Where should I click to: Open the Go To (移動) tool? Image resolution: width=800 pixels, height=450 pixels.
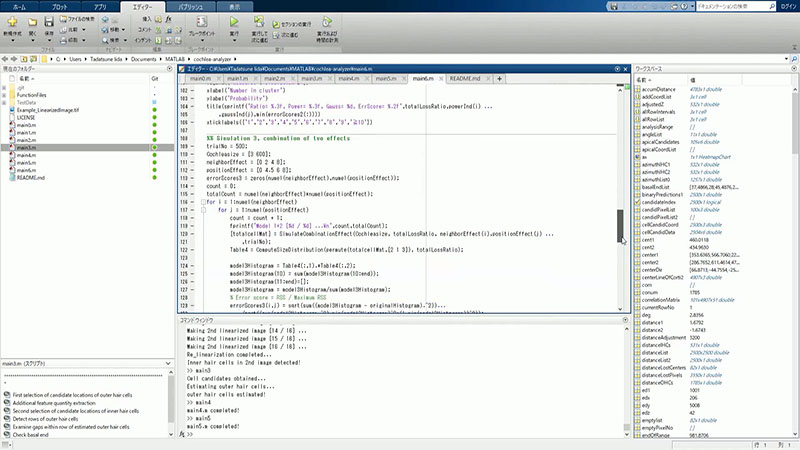coord(114,30)
